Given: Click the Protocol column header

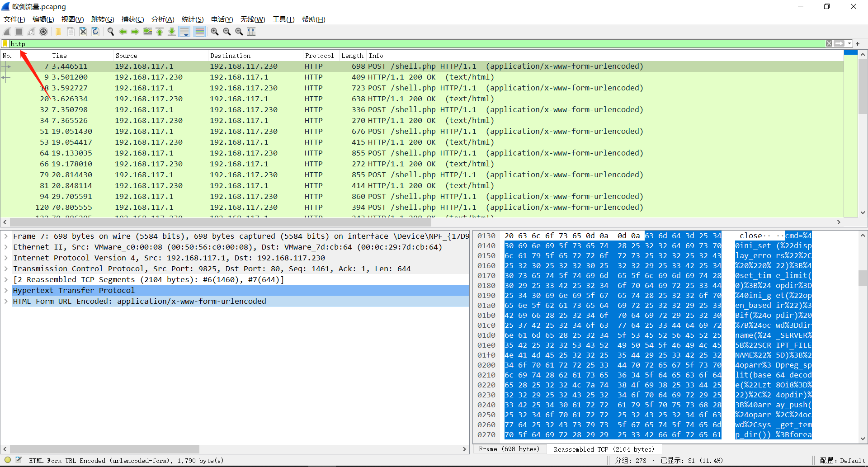Looking at the screenshot, I should (x=319, y=56).
